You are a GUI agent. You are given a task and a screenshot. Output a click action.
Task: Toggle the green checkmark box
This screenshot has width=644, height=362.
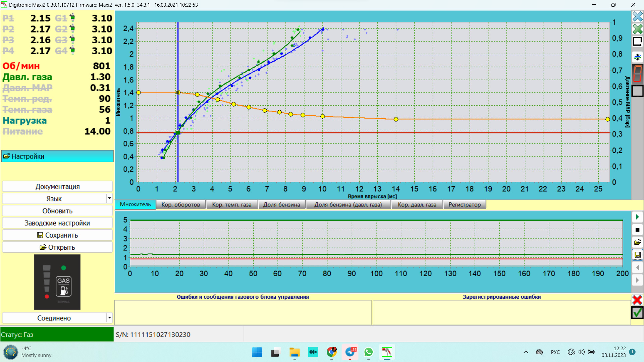click(637, 313)
